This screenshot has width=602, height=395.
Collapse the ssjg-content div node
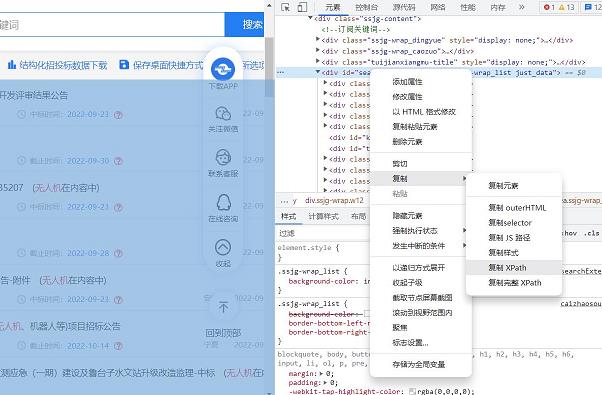310,18
